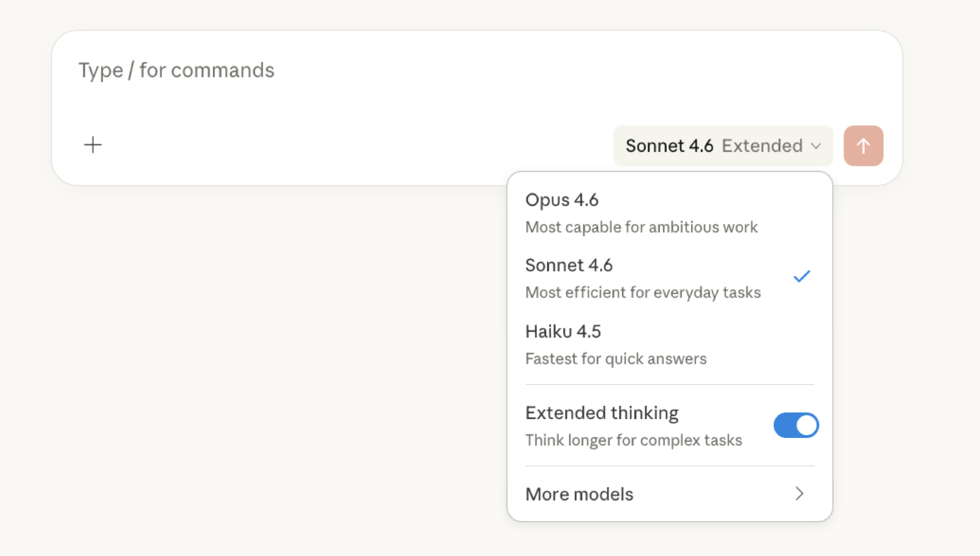The image size is (980, 556).
Task: Click the 'Sonnet 4.6' text in selector button
Action: (x=669, y=146)
